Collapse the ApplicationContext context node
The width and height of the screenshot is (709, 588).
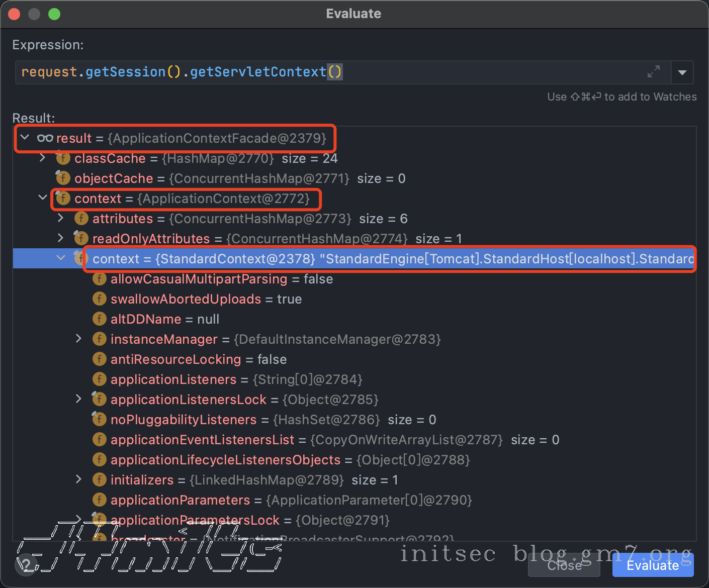pyautogui.click(x=43, y=198)
